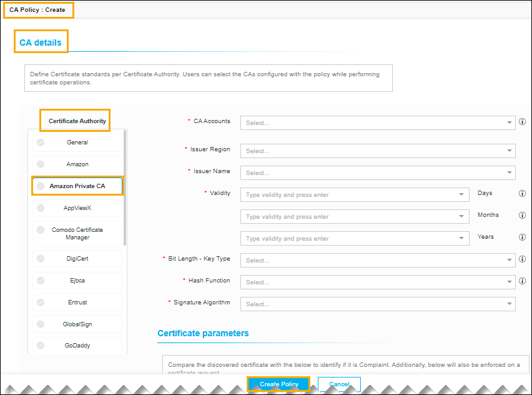Click the Create Policy button
532x395 pixels.
(279, 384)
